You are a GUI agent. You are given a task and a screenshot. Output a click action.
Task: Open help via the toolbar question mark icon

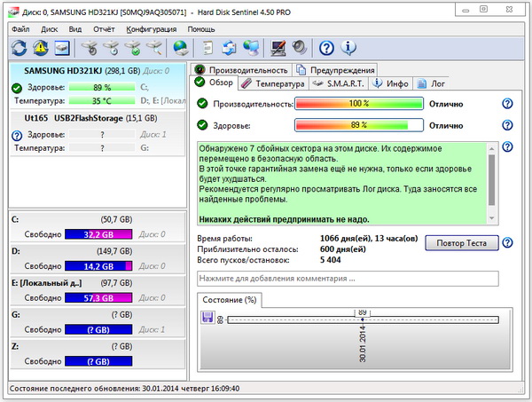coord(326,48)
